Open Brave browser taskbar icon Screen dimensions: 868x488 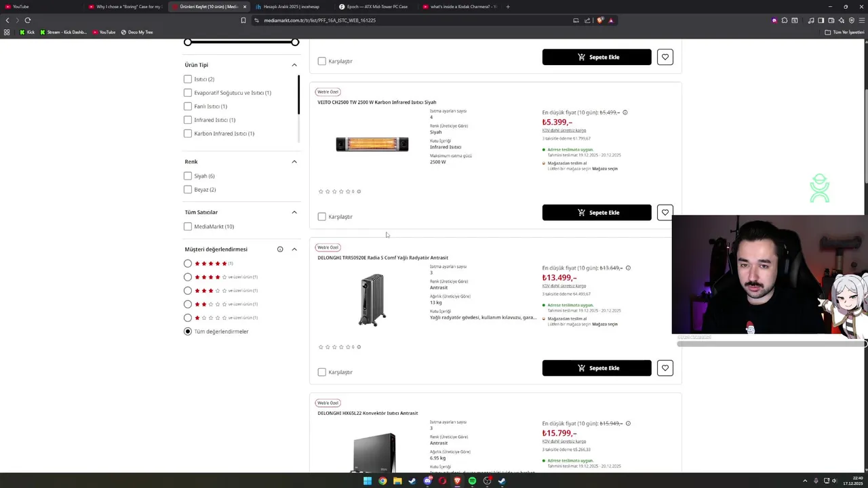click(457, 481)
